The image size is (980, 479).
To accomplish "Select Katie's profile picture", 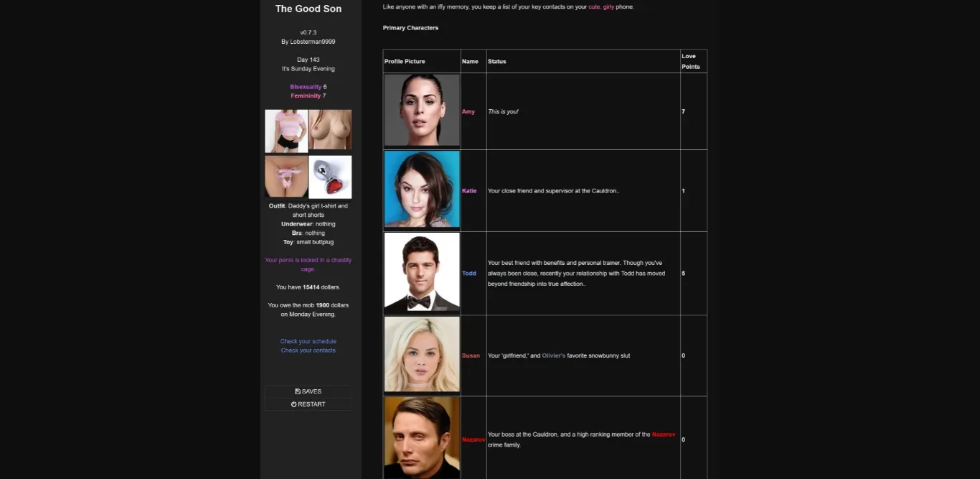I will click(x=422, y=190).
